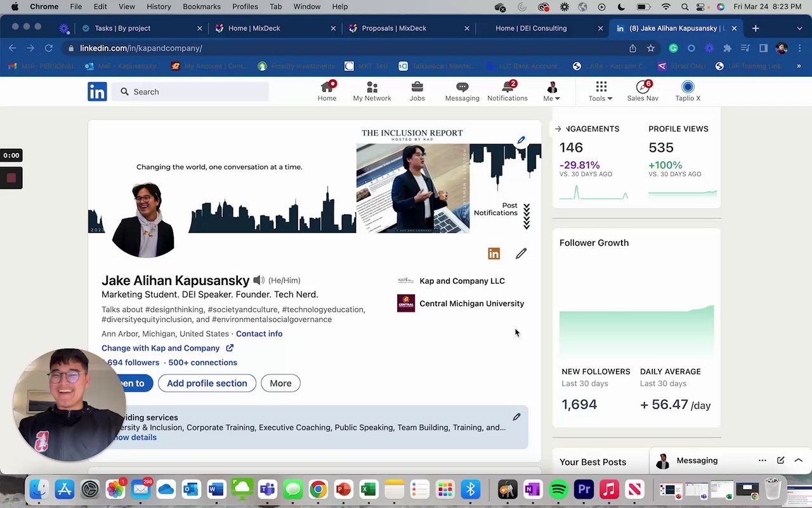Open Finder from the dock
The image size is (812, 508).
39,490
